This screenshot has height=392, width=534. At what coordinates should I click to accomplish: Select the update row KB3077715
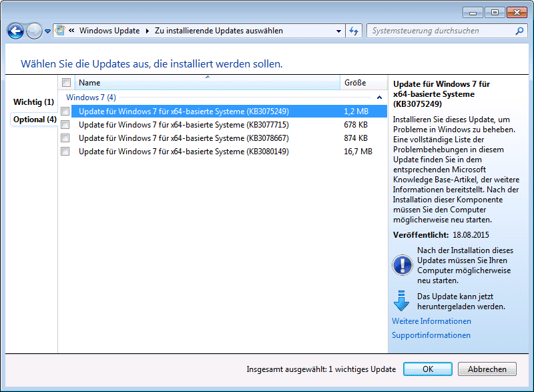(229, 125)
